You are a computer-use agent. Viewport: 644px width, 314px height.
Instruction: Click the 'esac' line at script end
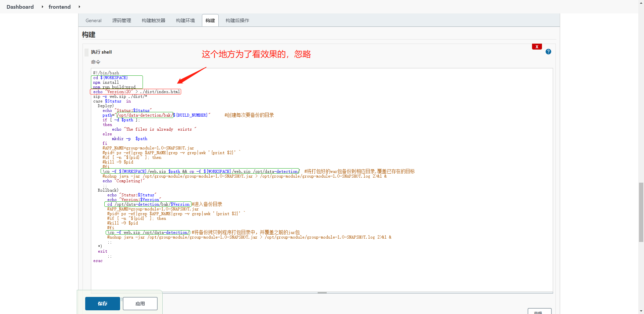98,261
